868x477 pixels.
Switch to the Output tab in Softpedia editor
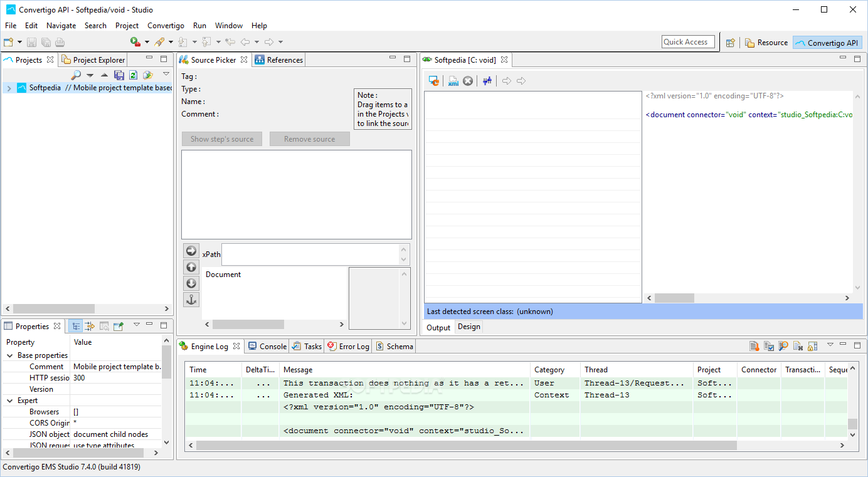click(x=438, y=327)
